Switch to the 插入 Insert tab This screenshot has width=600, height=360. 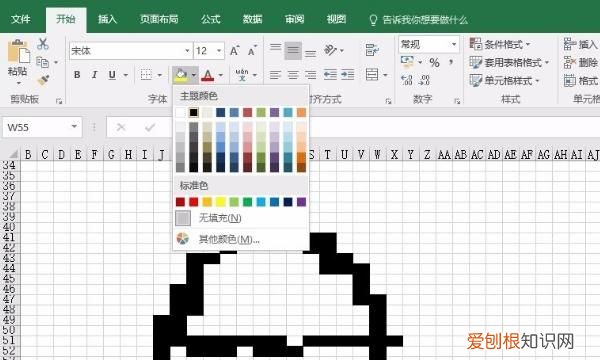(x=107, y=19)
